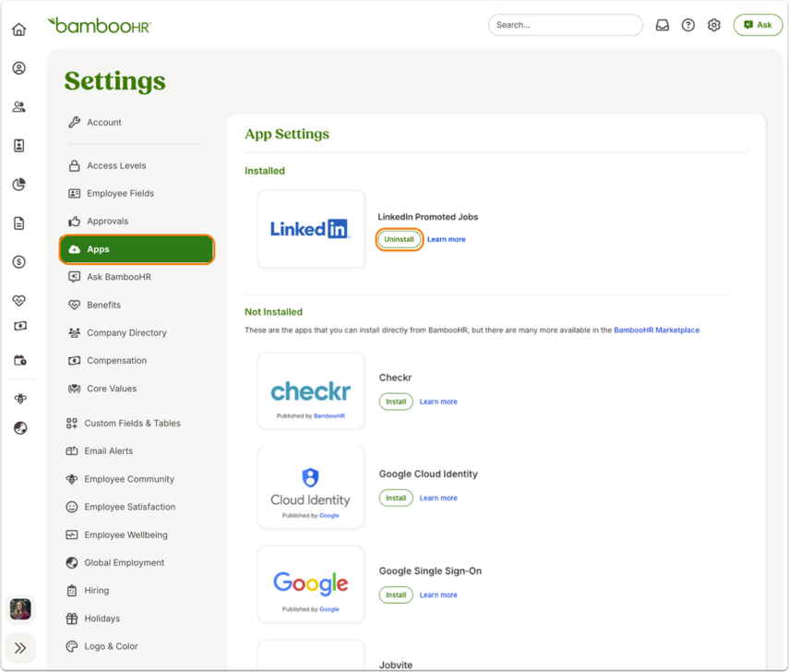Click Google publisher link under Cloud Identity
Image resolution: width=789 pixels, height=672 pixels.
(329, 516)
